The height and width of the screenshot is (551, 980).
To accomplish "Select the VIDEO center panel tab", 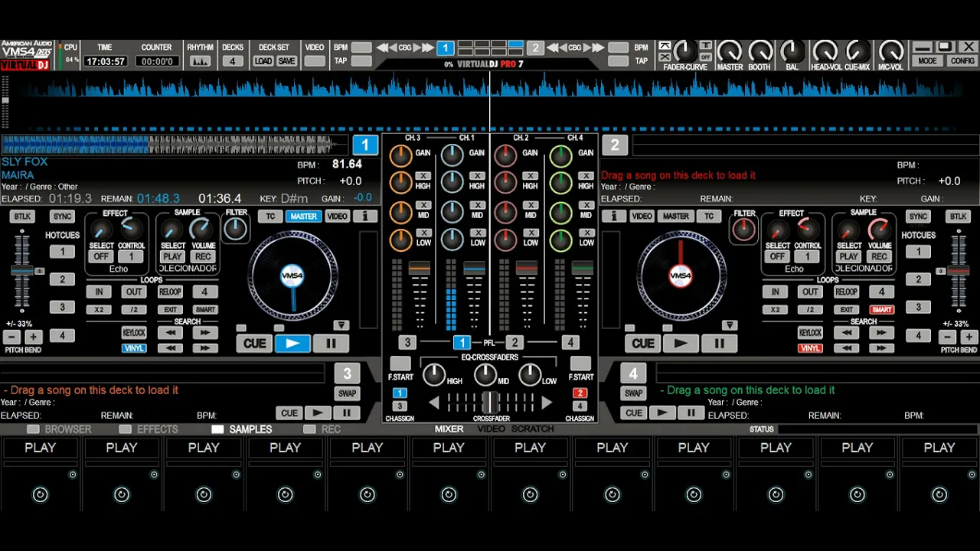I will pyautogui.click(x=491, y=429).
